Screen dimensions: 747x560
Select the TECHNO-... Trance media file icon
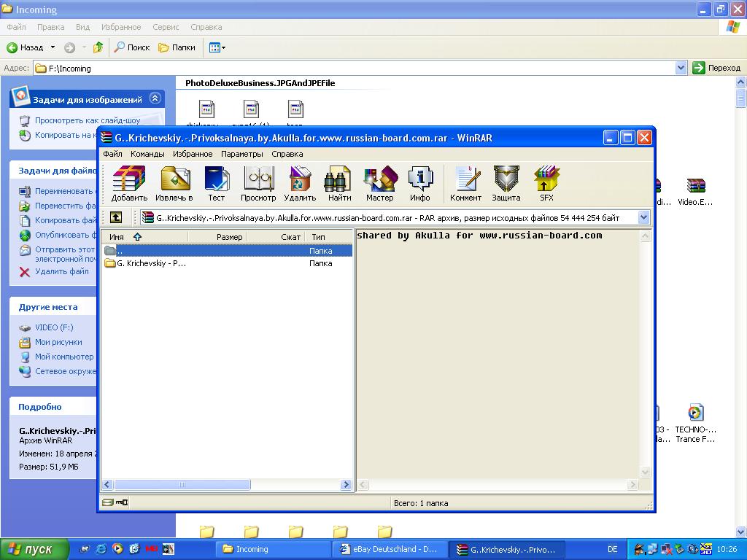point(695,424)
